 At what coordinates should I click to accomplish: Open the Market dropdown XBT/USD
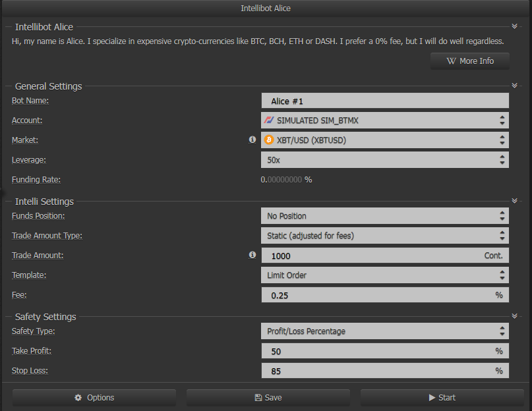(385, 140)
